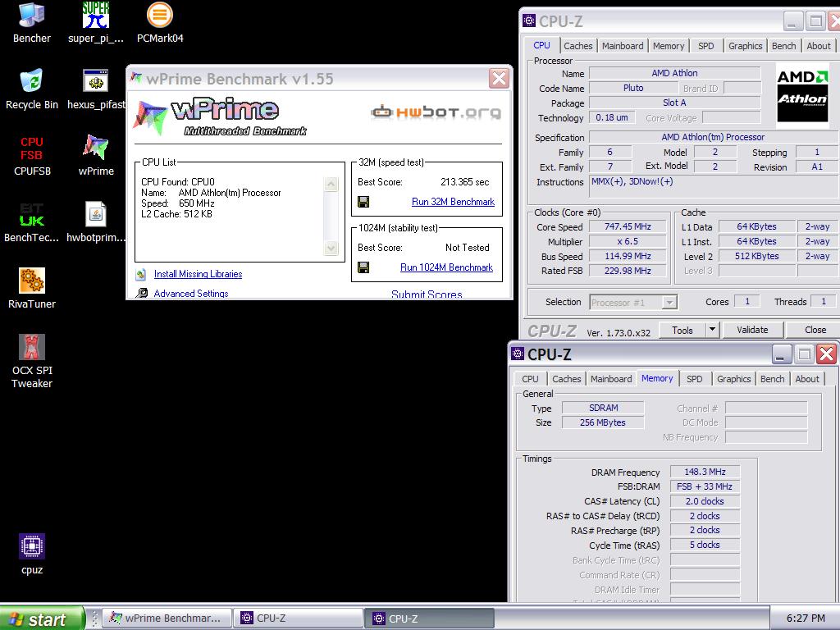Switch to SPD tab in upper CPU-Z
840x630 pixels.
coord(706,46)
